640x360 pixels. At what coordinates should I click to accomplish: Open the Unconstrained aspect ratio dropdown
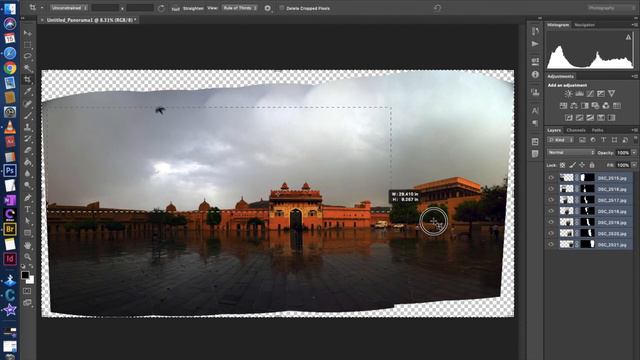69,8
